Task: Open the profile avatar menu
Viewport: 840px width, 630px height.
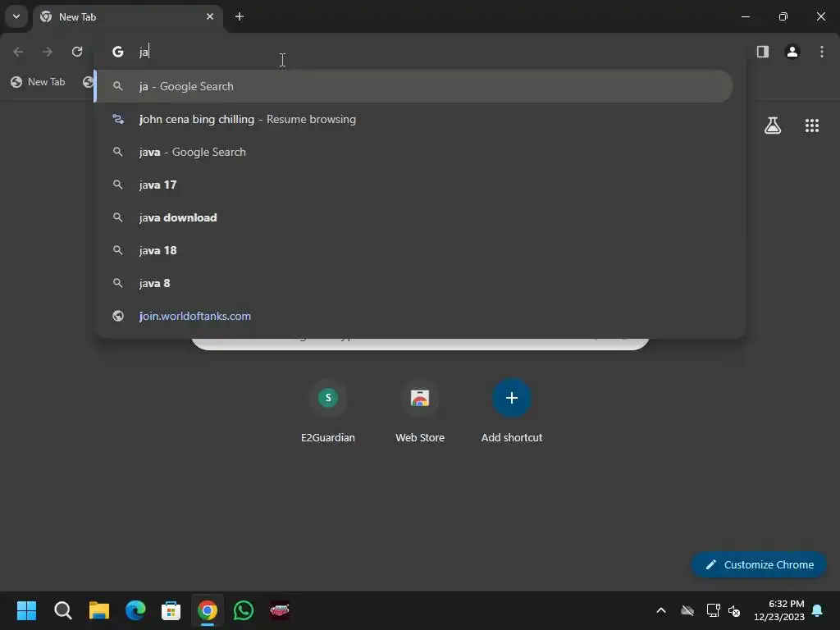Action: pos(792,52)
